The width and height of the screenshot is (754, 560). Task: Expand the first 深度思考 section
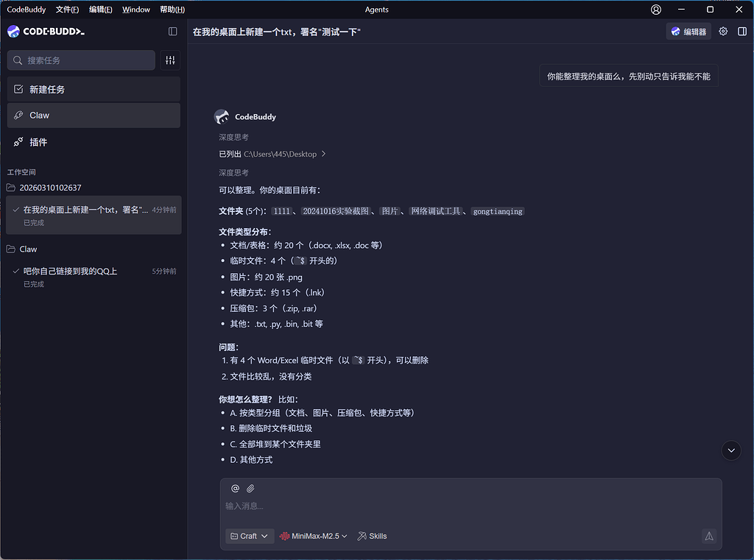[x=233, y=137]
